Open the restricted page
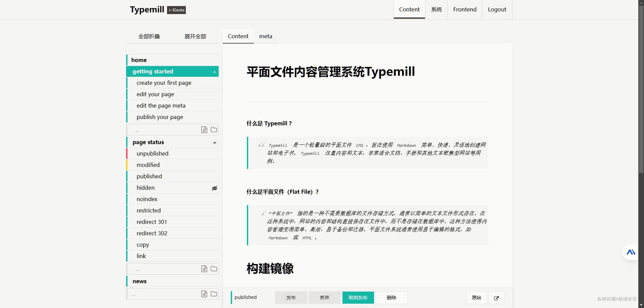The height and width of the screenshot is (308, 644). pyautogui.click(x=172, y=210)
